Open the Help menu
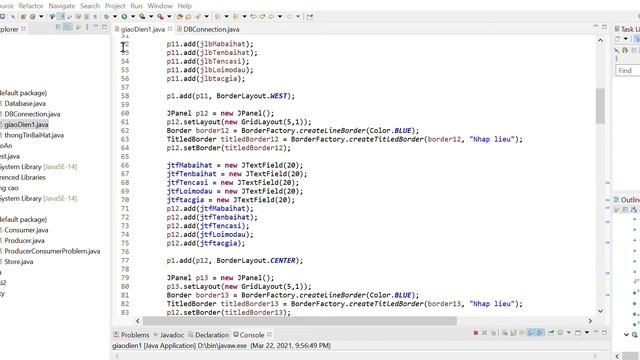This screenshot has width=640, height=360. point(184,6)
